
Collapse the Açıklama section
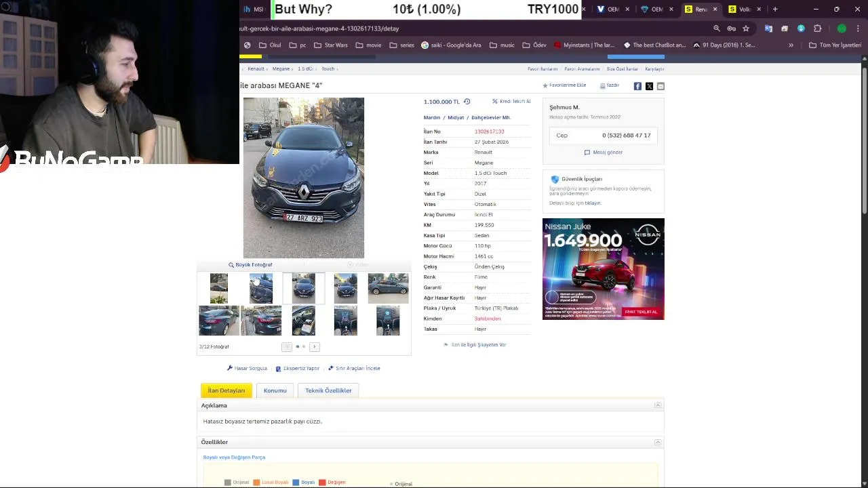pyautogui.click(x=657, y=405)
